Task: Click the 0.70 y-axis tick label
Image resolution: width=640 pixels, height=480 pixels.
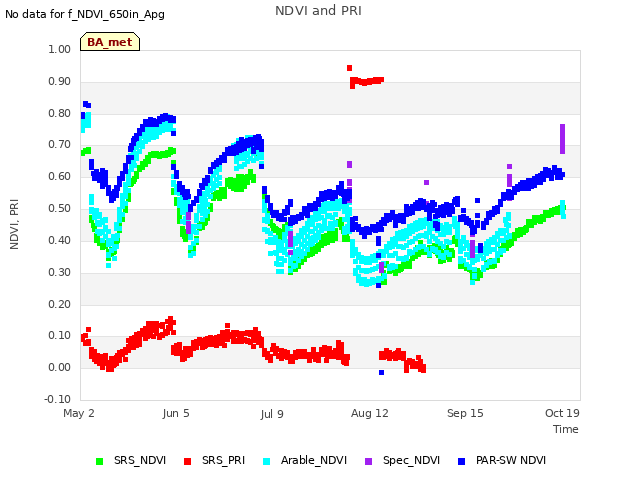Action: [x=60, y=144]
